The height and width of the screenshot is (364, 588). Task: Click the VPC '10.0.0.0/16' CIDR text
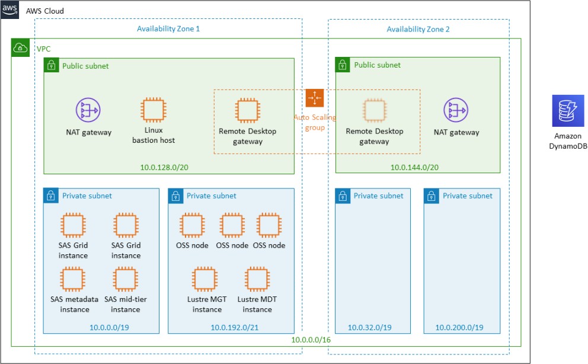311,340
